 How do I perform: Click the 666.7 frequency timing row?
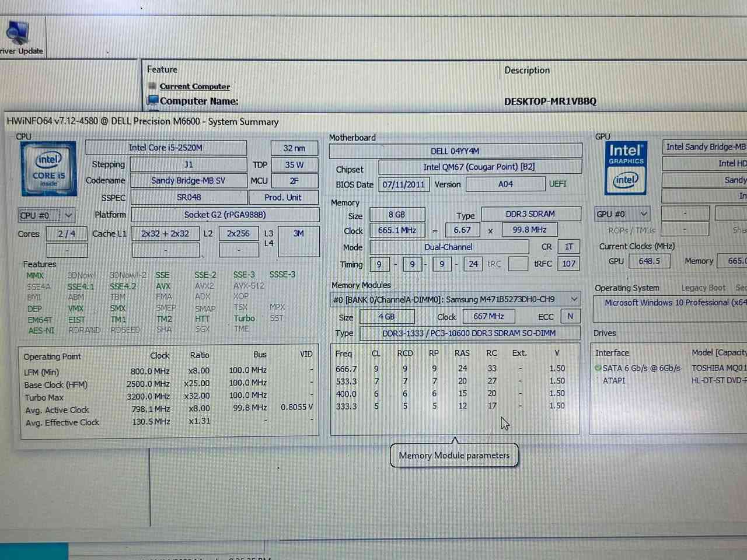click(x=451, y=369)
